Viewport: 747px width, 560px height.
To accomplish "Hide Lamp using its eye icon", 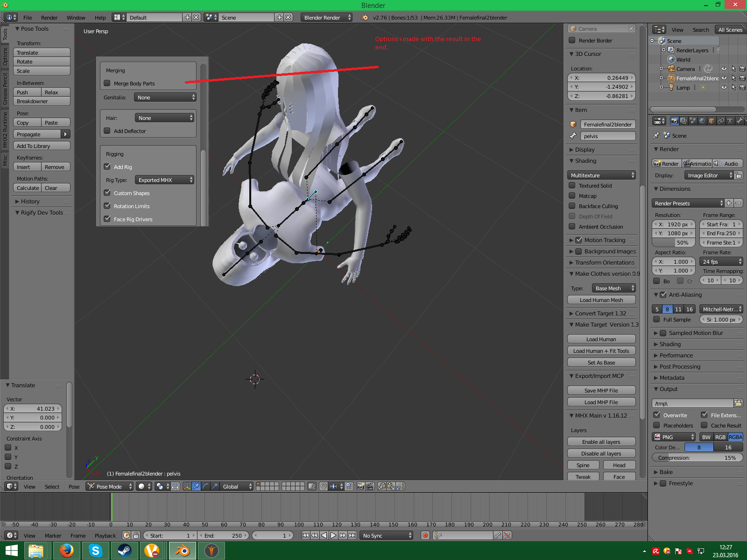I will pos(724,87).
